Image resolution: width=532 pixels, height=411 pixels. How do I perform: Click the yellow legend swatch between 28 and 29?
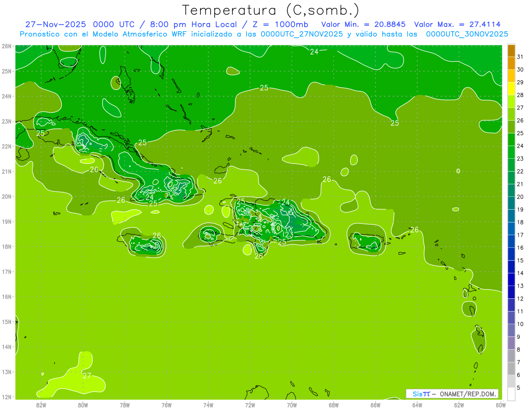pyautogui.click(x=511, y=89)
